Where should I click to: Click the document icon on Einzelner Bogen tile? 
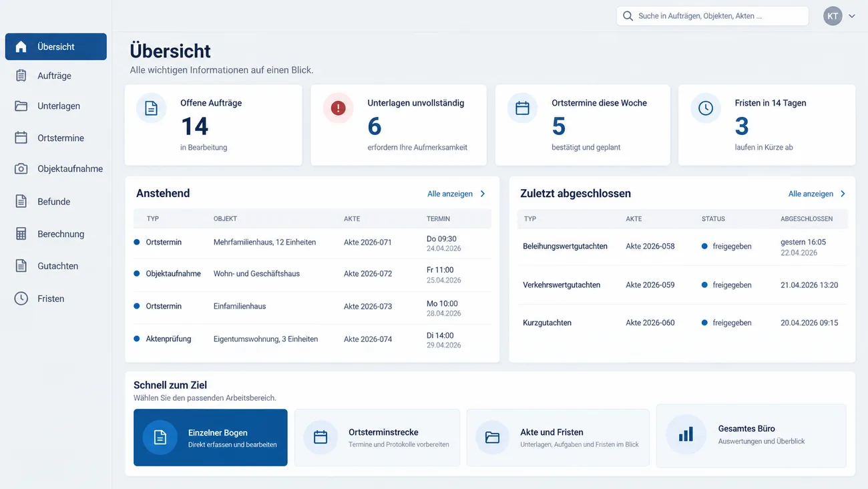(160, 438)
